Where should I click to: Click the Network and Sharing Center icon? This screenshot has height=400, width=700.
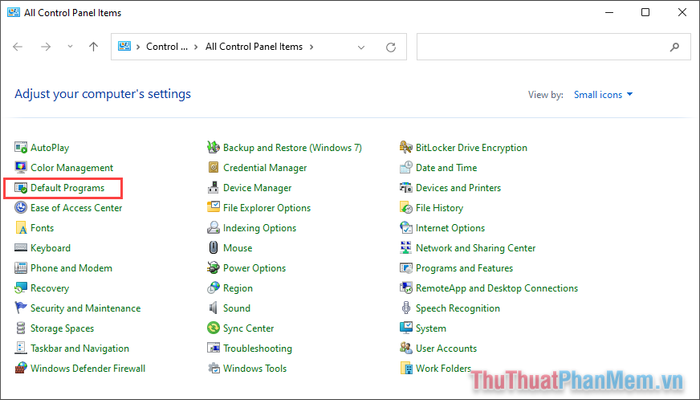point(406,248)
